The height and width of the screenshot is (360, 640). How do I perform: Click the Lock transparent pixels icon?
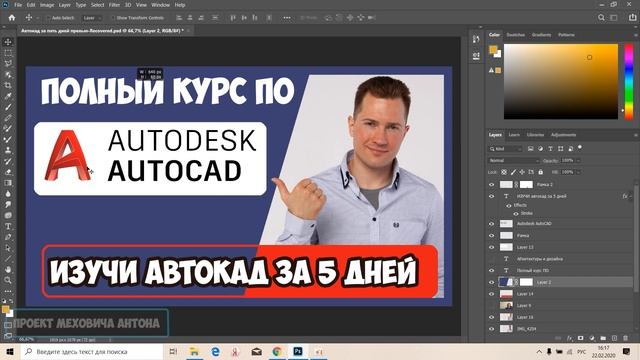click(x=504, y=172)
